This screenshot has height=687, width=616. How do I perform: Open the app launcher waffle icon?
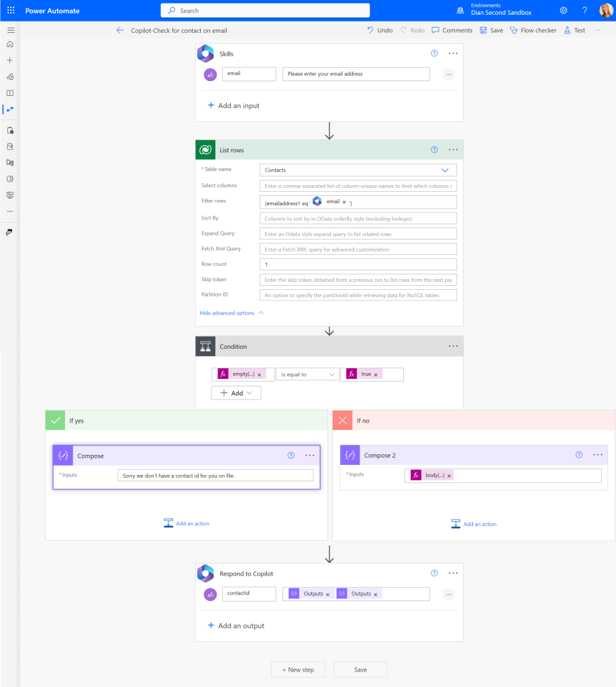(11, 11)
